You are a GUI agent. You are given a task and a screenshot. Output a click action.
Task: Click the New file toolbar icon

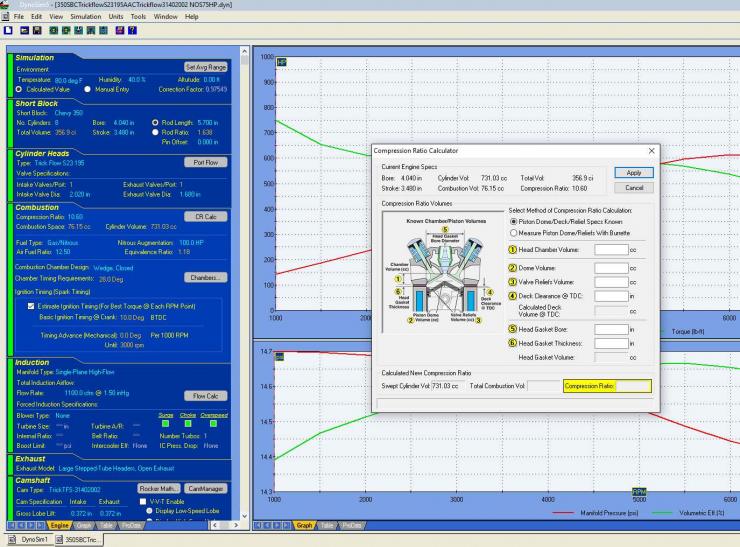pos(8,30)
